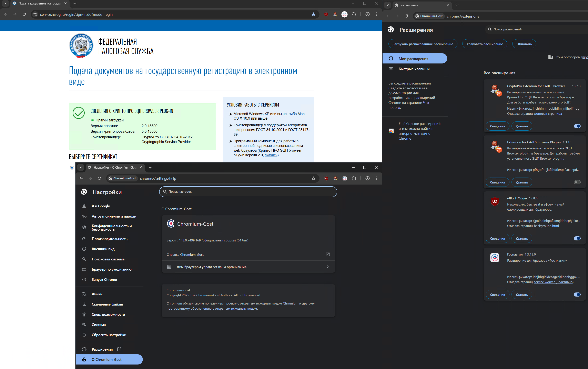The image size is (588, 369).
Task: Focus the Поиск настроек search field
Action: coord(248,192)
